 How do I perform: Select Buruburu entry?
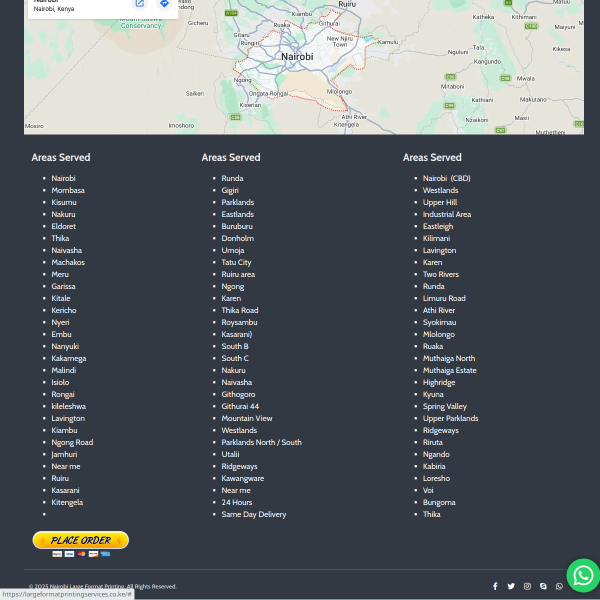(237, 226)
